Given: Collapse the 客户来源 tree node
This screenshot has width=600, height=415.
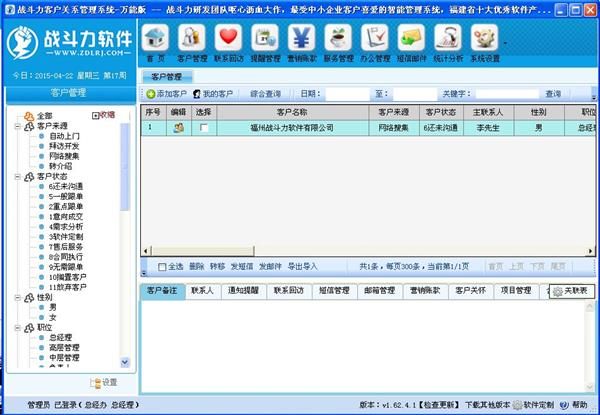Looking at the screenshot, I should point(17,127).
